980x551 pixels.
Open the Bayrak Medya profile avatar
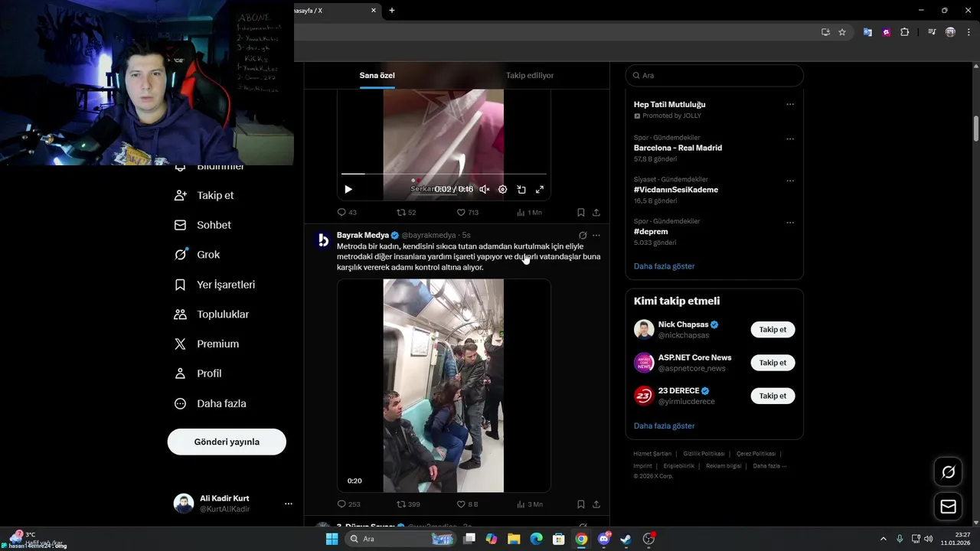(x=323, y=240)
